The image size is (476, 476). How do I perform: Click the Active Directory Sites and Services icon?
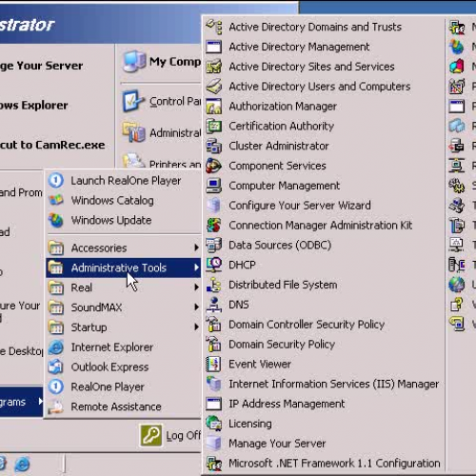click(214, 67)
